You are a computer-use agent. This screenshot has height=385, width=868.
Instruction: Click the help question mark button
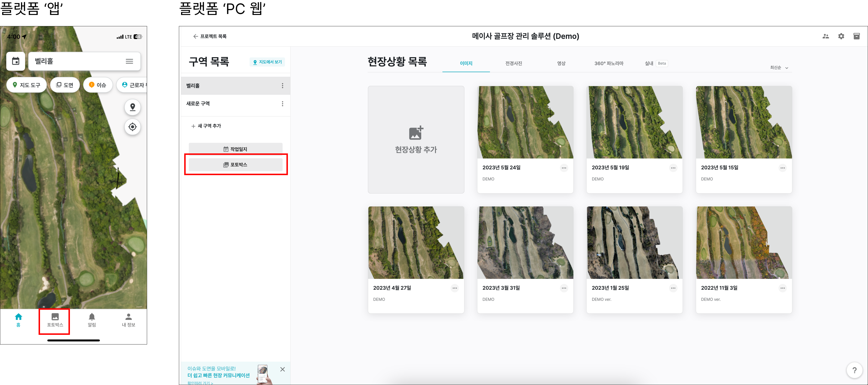pos(854,370)
